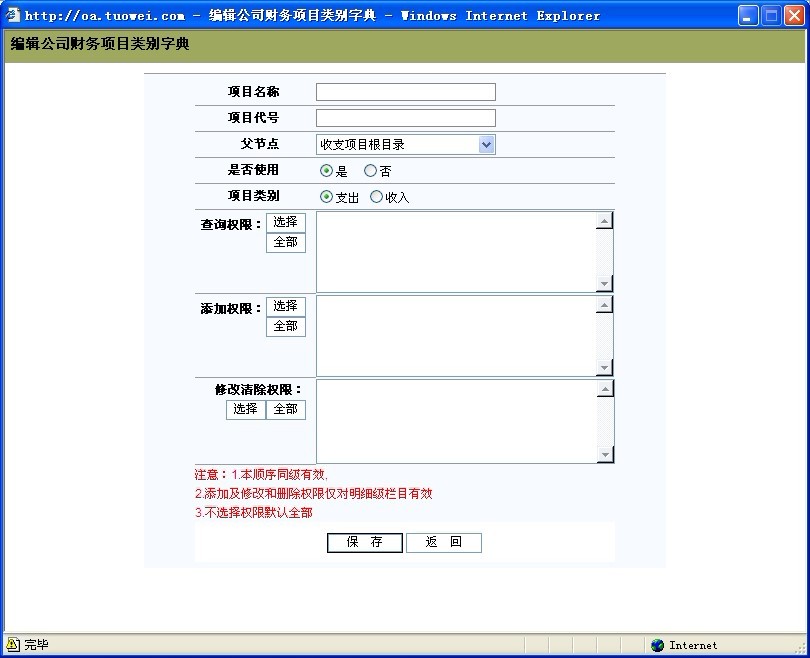Click 全部 button for 添加权限
The width and height of the screenshot is (810, 658).
pyautogui.click(x=286, y=326)
